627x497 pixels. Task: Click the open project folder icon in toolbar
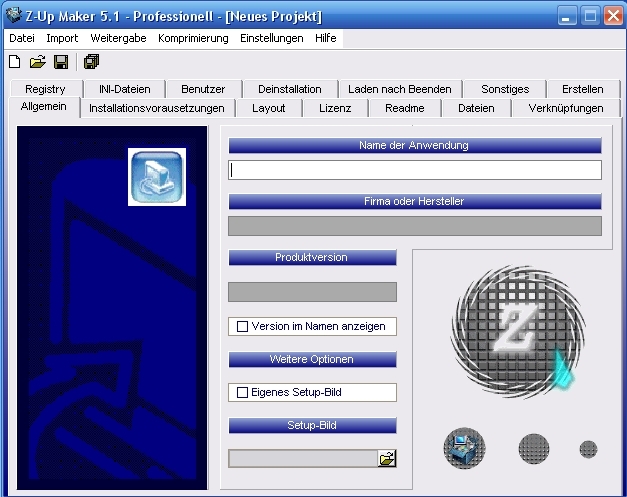click(x=38, y=62)
